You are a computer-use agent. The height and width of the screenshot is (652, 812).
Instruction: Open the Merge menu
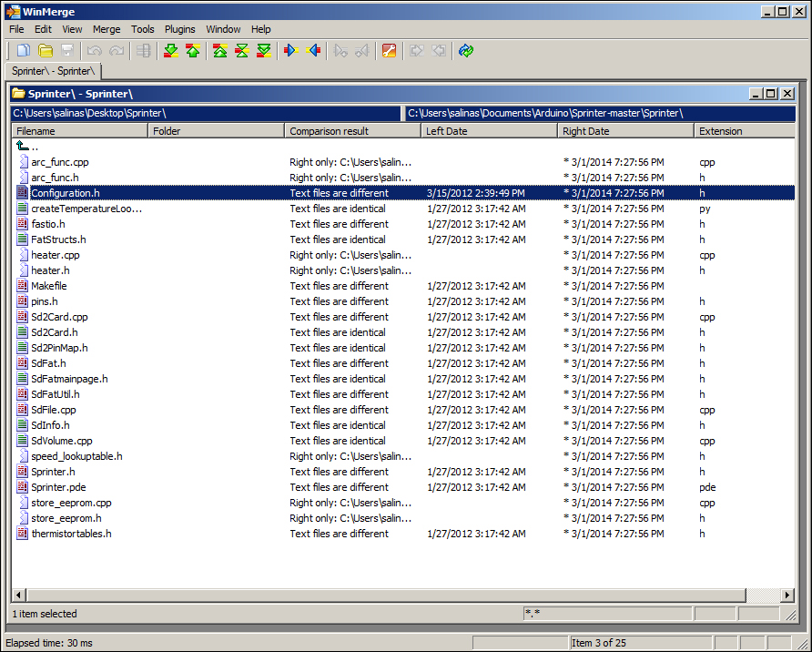tap(107, 29)
